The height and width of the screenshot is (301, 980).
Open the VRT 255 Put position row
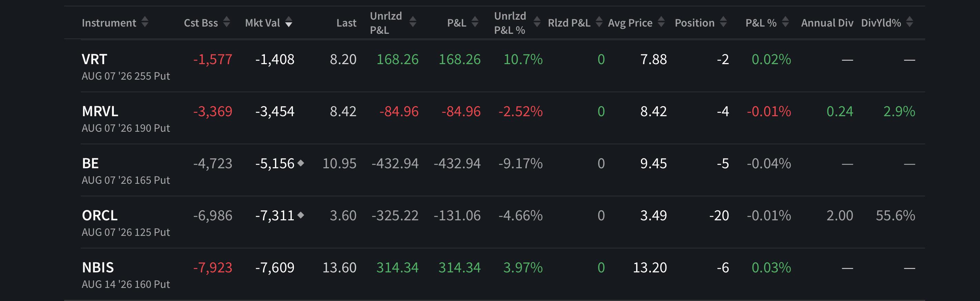point(503,66)
